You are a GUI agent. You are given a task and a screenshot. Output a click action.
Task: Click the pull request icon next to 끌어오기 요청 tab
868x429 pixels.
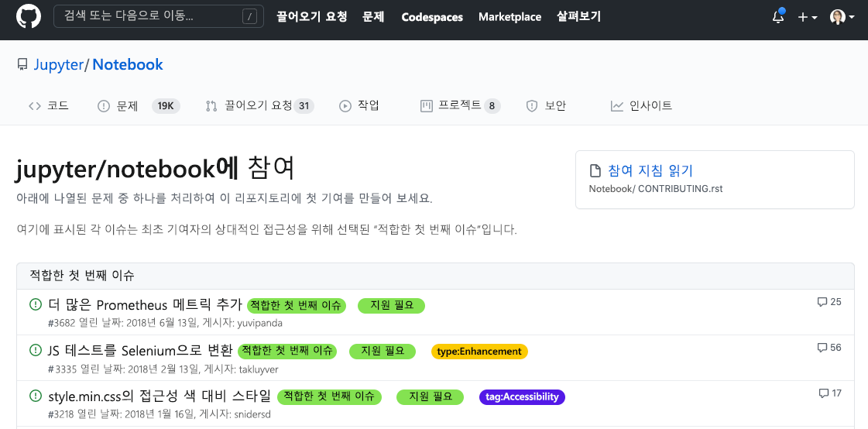(211, 106)
